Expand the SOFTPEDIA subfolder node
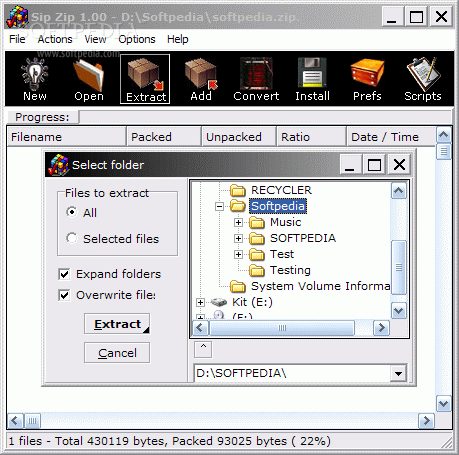The height and width of the screenshot is (455, 459). coord(238,238)
